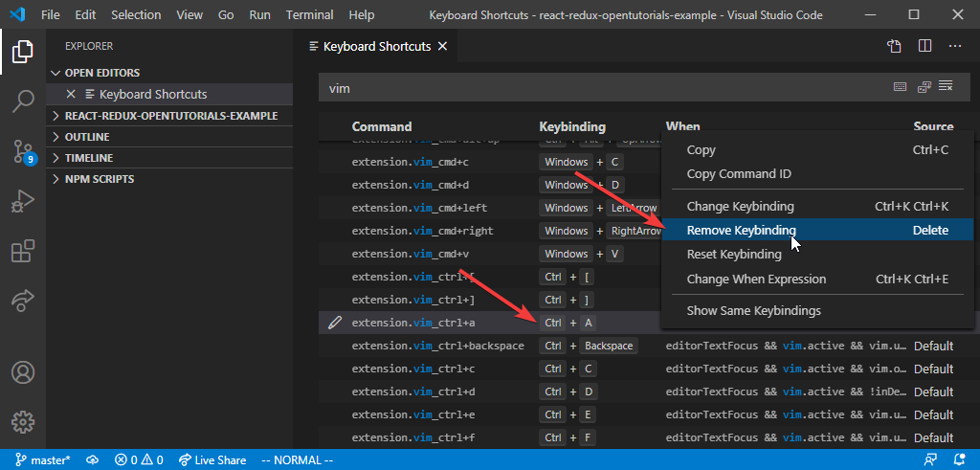This screenshot has height=470, width=980.
Task: Expand the Outline section
Action: (169, 137)
